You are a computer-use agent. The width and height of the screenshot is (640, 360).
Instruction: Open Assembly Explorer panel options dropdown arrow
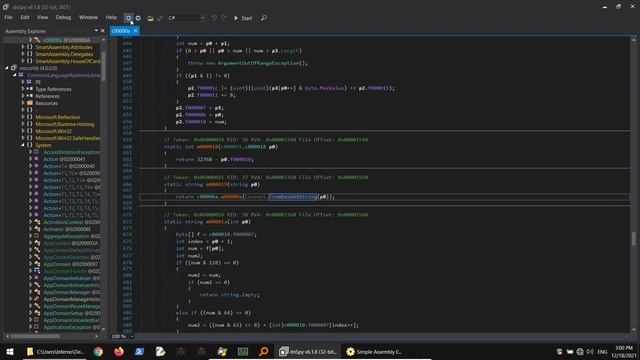pyautogui.click(x=96, y=31)
